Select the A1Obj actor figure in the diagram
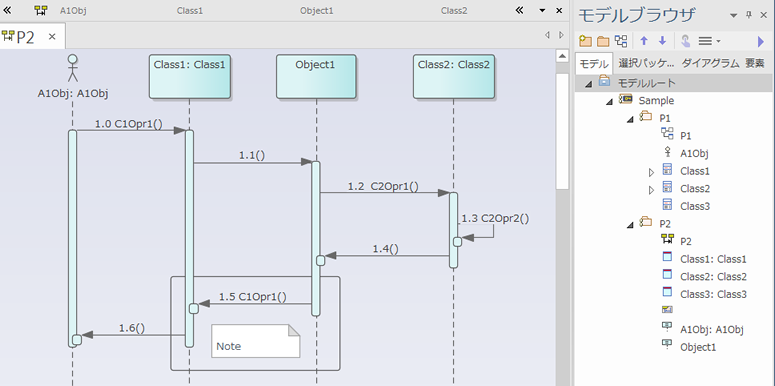 coord(73,68)
